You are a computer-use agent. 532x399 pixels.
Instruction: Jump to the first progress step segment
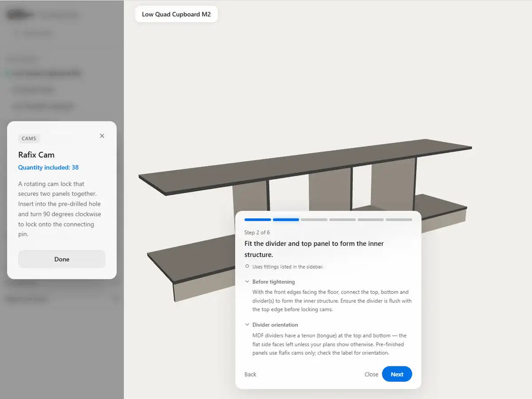click(258, 219)
